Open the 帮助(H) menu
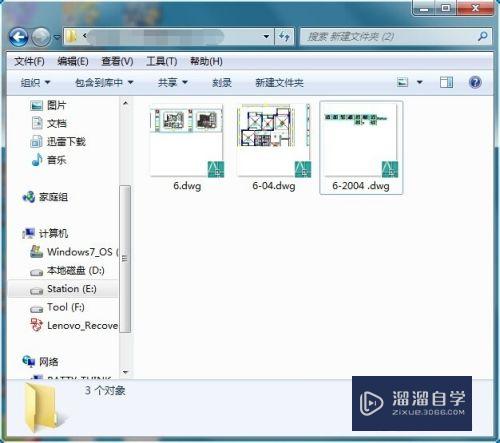Viewport: 500px width, 443px height. [x=206, y=61]
